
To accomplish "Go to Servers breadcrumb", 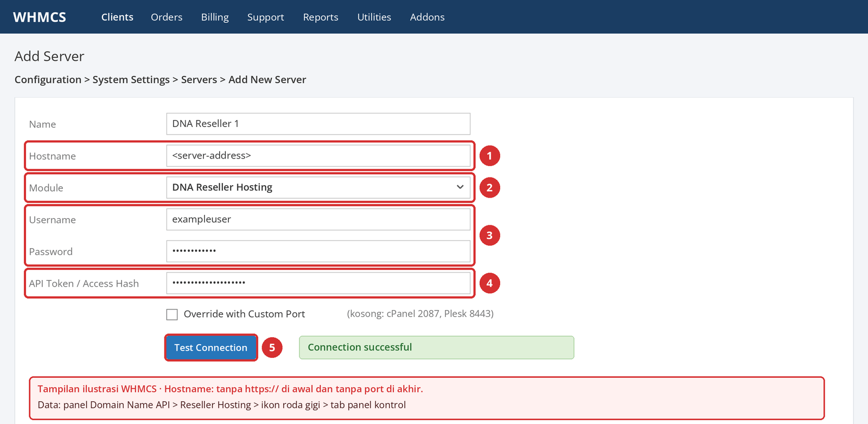I will click(199, 80).
